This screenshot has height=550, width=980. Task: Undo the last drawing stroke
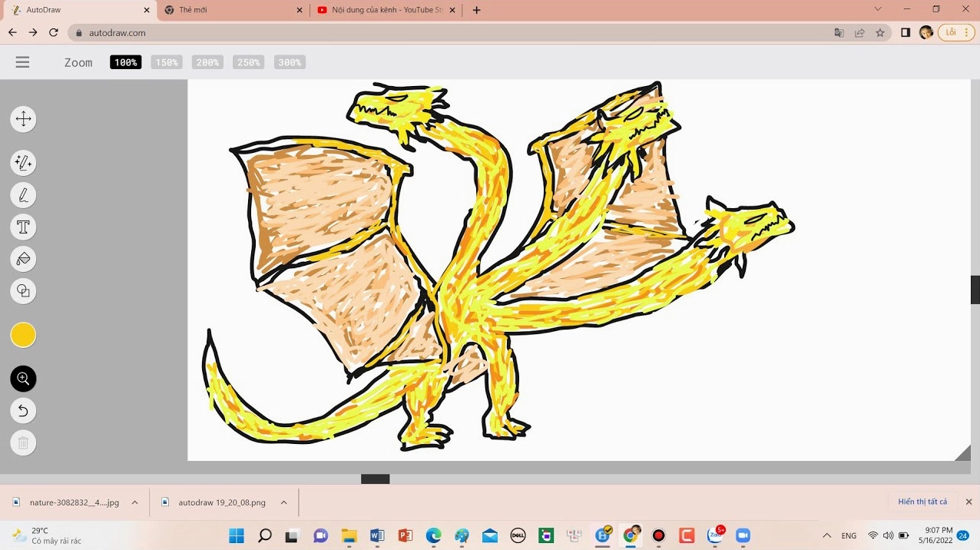23,411
